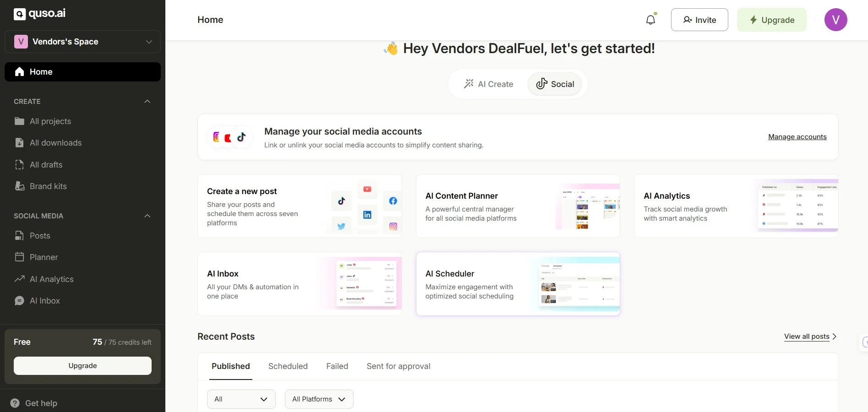
Task: Click the profile avatar toggle
Action: click(x=835, y=20)
